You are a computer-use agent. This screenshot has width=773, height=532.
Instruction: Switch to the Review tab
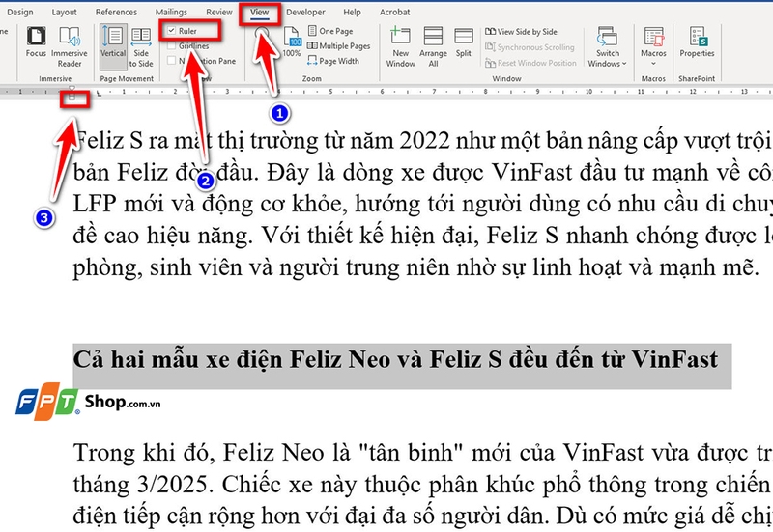pos(219,12)
